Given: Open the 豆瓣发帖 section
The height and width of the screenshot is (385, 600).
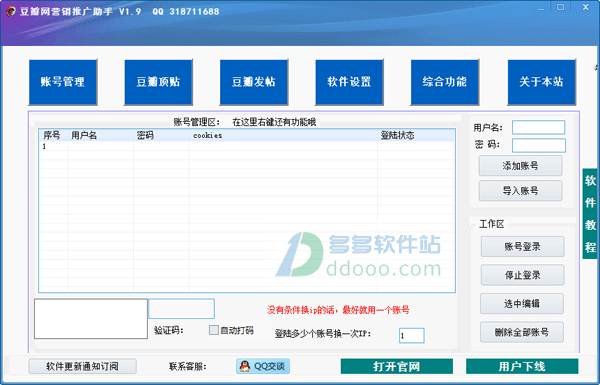Looking at the screenshot, I should pos(254,82).
